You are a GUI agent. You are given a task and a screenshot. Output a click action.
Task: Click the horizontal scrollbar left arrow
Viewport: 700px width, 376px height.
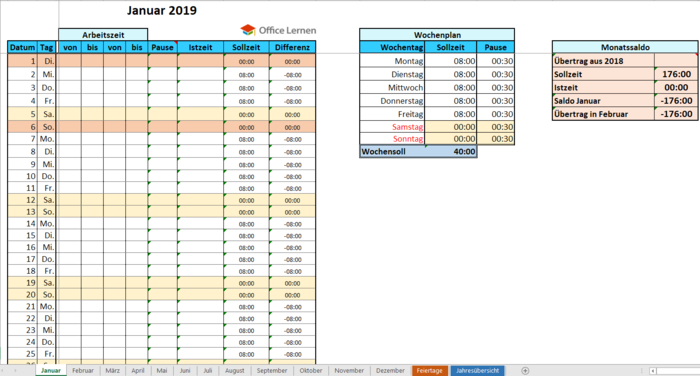pos(653,371)
